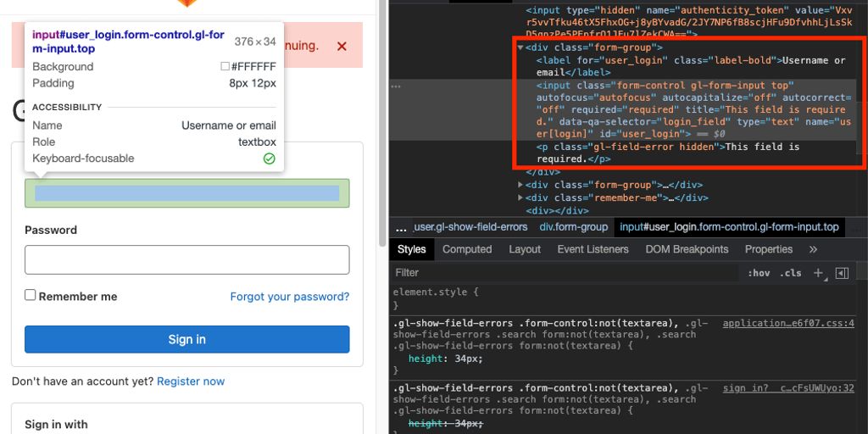Dismiss the red alert with X icon

tap(342, 47)
